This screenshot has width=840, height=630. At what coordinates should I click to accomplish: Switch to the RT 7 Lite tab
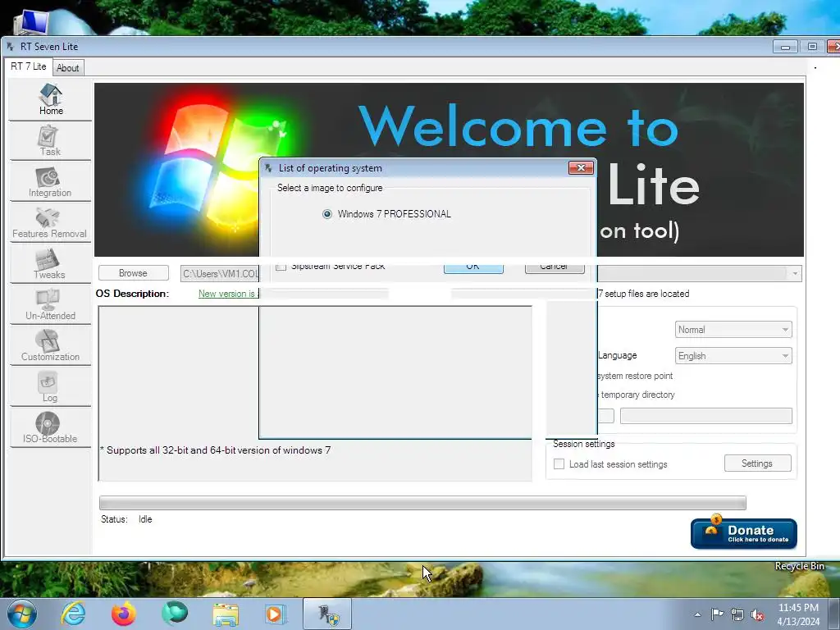[29, 66]
